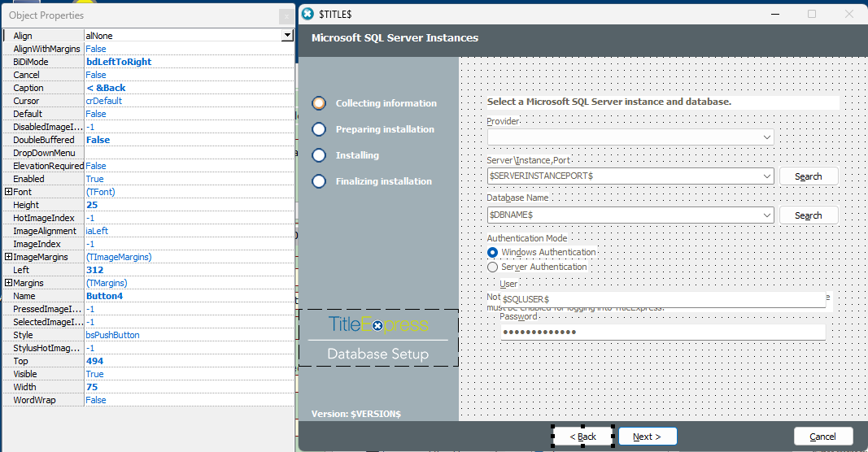Screen dimensions: 868x452
Task: Click the Enabled property row
Action: point(148,179)
